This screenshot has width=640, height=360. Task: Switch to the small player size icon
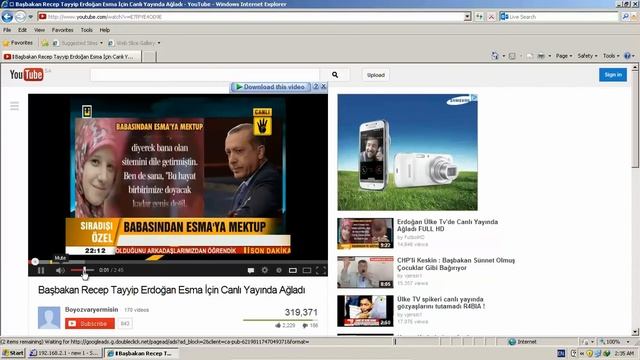[x=293, y=270]
